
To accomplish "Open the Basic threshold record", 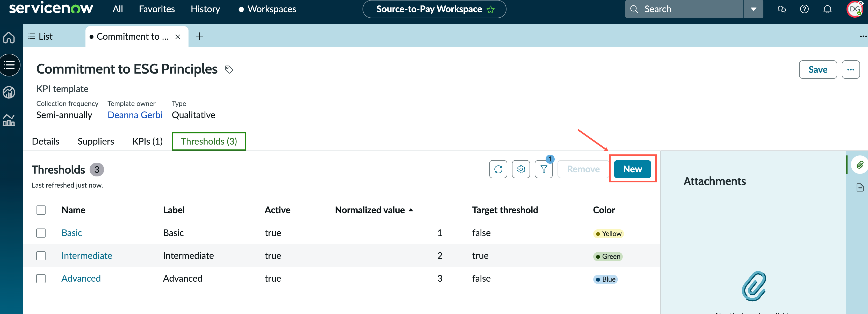I will click(71, 233).
